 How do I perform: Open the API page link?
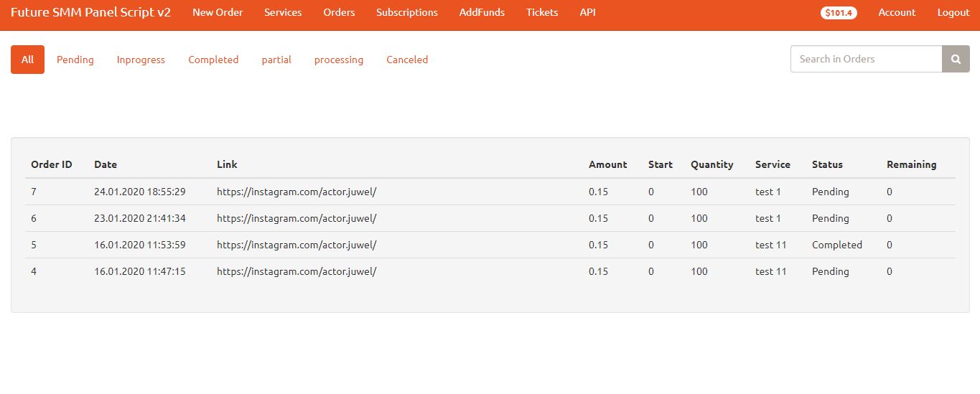pyautogui.click(x=588, y=12)
